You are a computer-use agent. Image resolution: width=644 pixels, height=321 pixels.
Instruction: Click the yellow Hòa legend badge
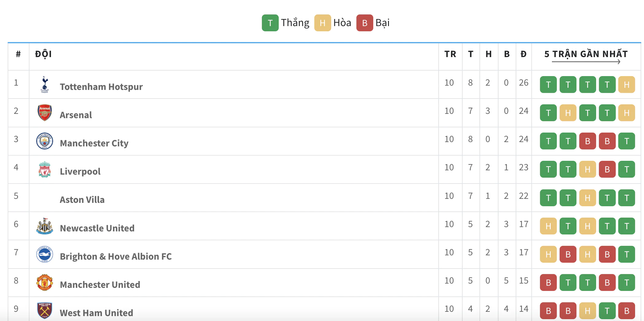(323, 23)
